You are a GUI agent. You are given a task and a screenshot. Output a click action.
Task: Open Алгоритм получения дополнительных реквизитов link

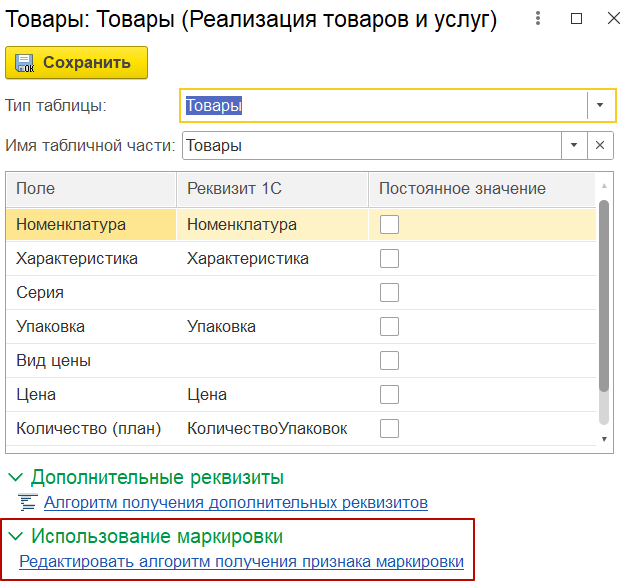(236, 502)
